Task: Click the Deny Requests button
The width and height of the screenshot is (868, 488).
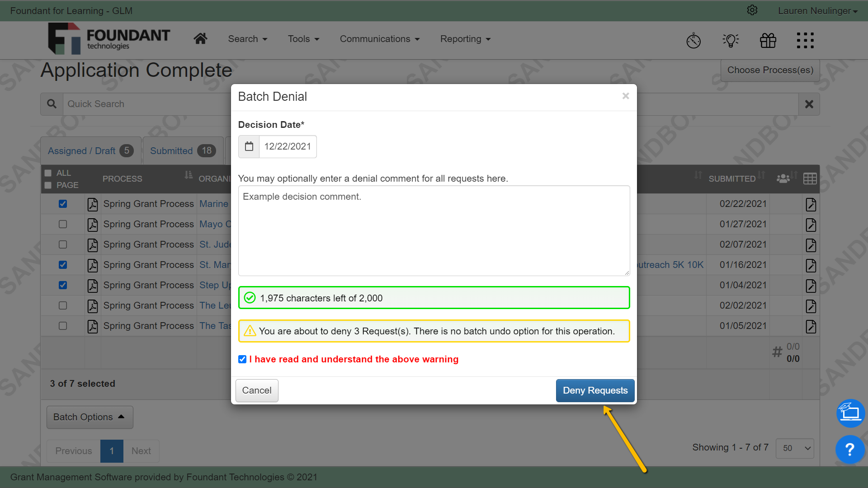Action: 595,390
